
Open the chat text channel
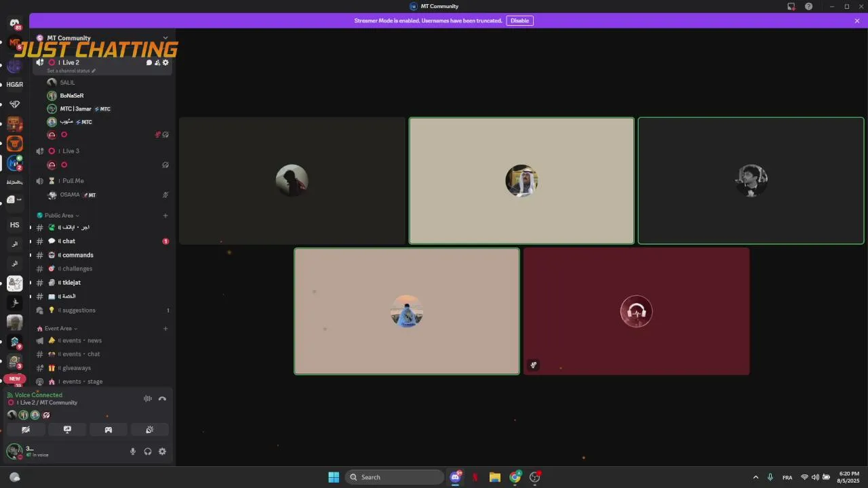coord(102,241)
